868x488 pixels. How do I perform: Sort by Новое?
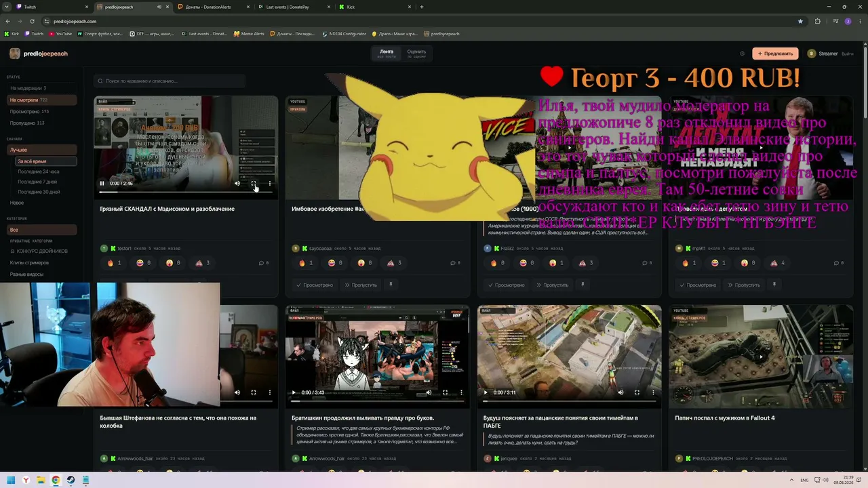tap(42, 203)
